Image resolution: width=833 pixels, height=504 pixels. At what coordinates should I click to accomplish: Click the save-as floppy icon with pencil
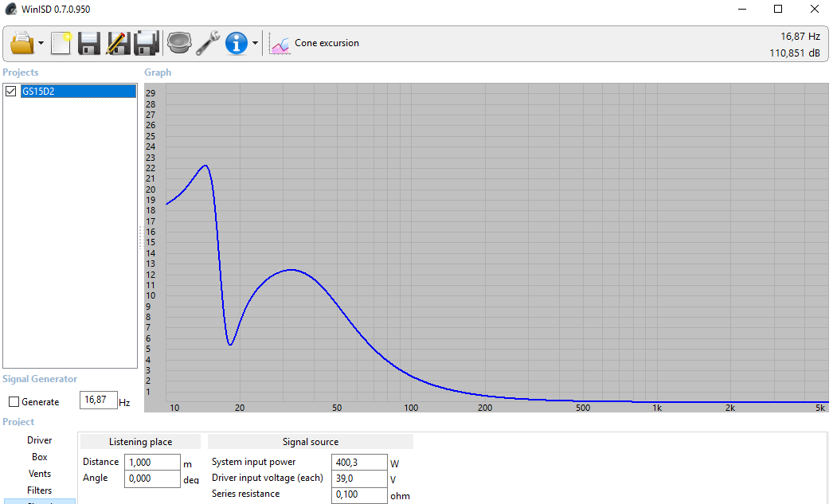coord(118,43)
